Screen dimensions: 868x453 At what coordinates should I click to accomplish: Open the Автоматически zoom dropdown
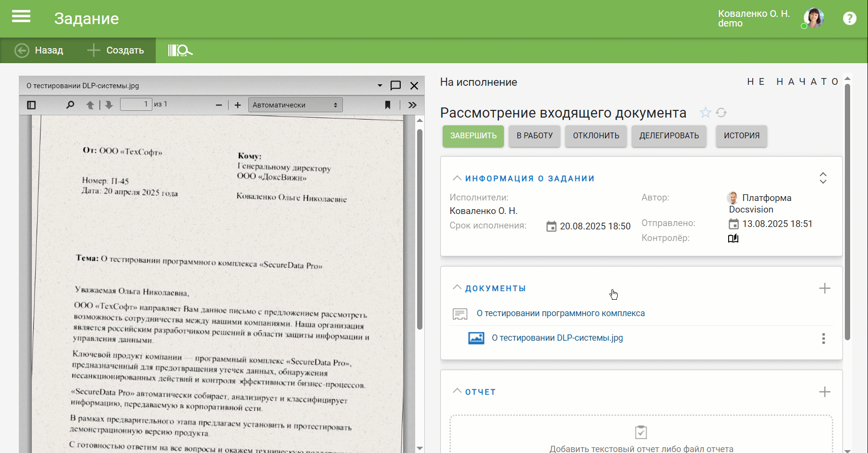point(295,105)
